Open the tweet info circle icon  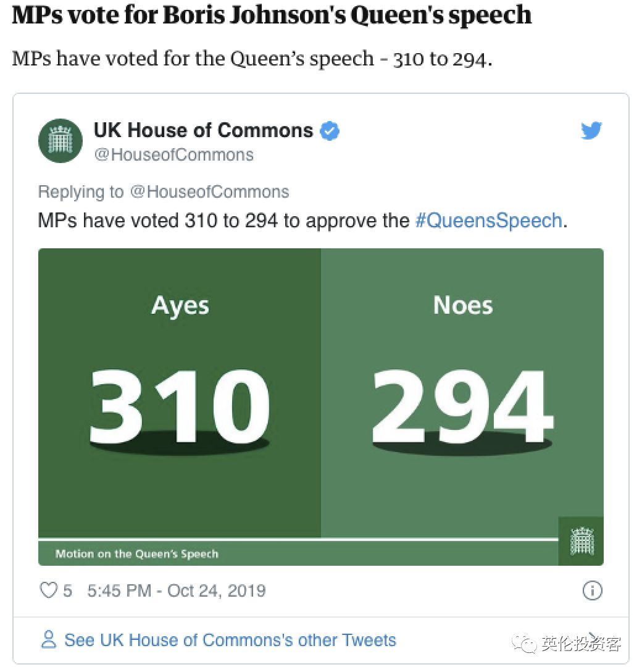pyautogui.click(x=593, y=590)
